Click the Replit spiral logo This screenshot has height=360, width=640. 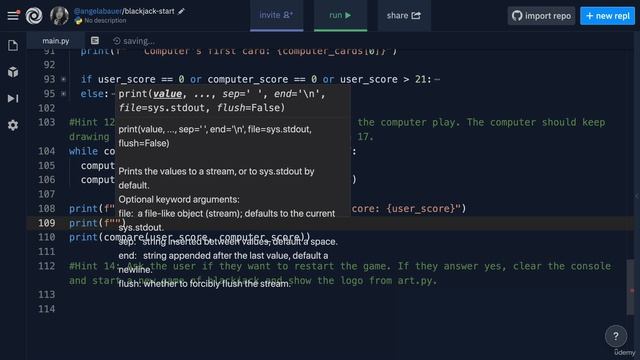coord(34,16)
